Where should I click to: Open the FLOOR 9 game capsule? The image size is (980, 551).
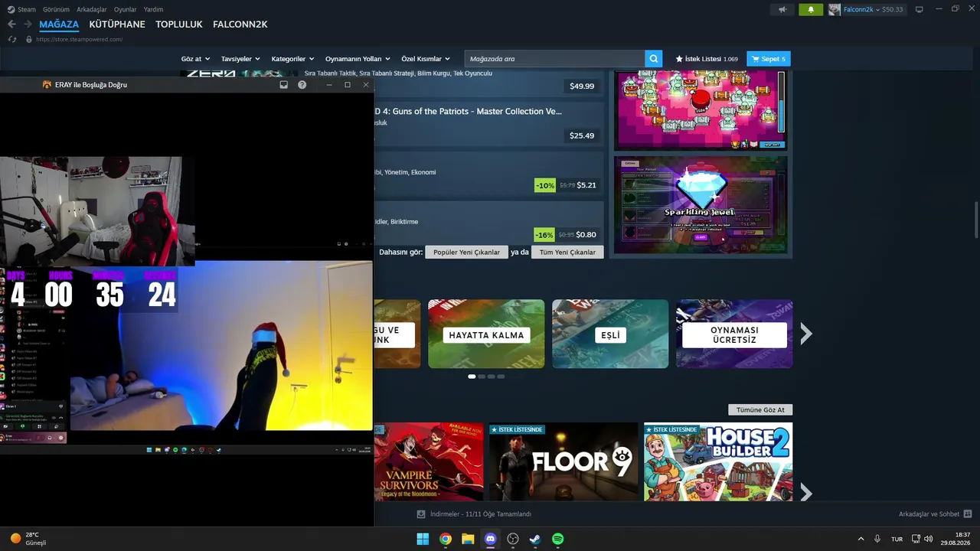tap(563, 461)
